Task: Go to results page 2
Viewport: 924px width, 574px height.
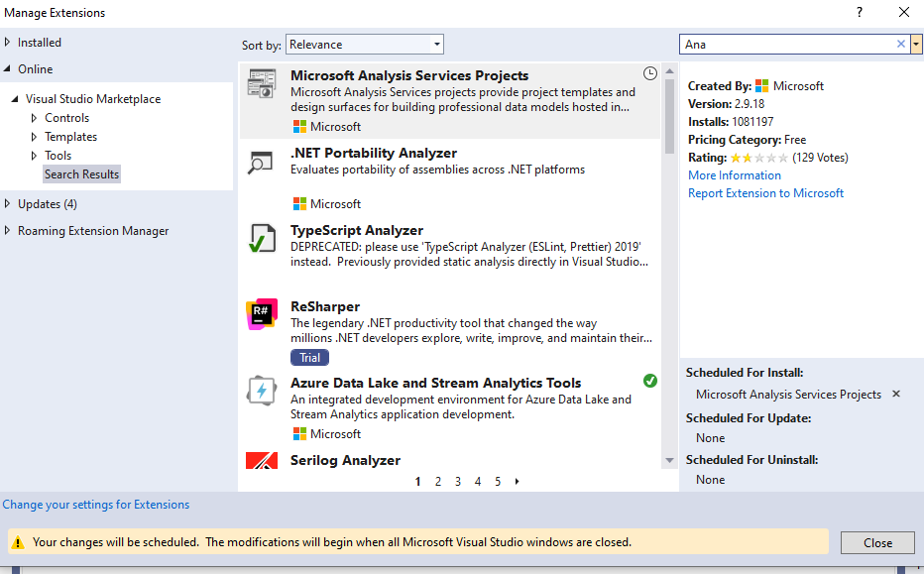Action: pos(438,482)
